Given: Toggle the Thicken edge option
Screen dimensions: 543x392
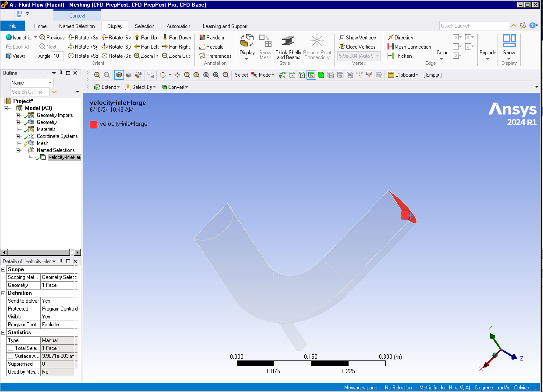Looking at the screenshot, I should 402,56.
